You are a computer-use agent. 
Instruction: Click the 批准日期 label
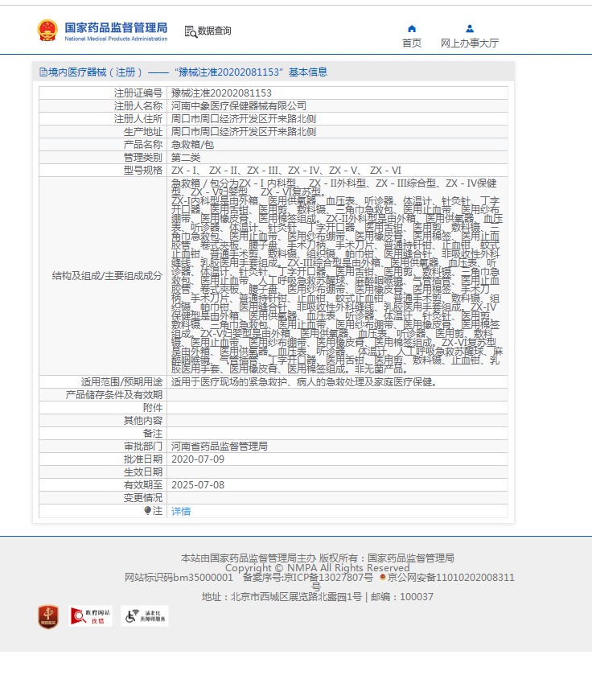coord(143,459)
